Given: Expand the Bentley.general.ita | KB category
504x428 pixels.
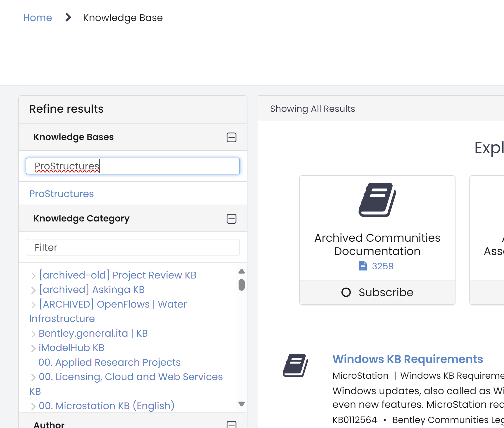Looking at the screenshot, I should (33, 334).
